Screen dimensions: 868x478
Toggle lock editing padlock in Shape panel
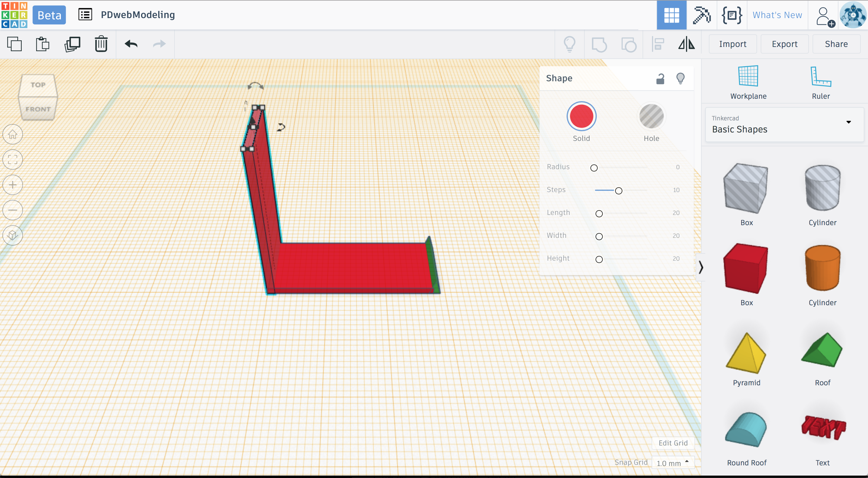(660, 79)
